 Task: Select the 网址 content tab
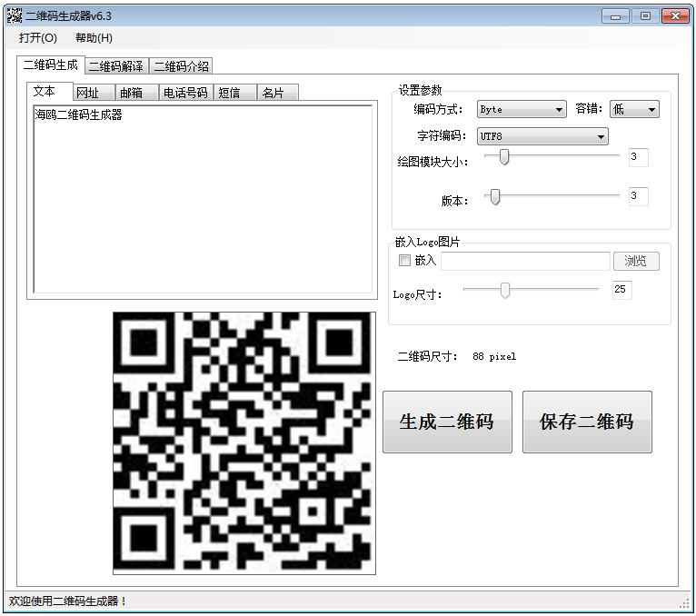coord(94,93)
